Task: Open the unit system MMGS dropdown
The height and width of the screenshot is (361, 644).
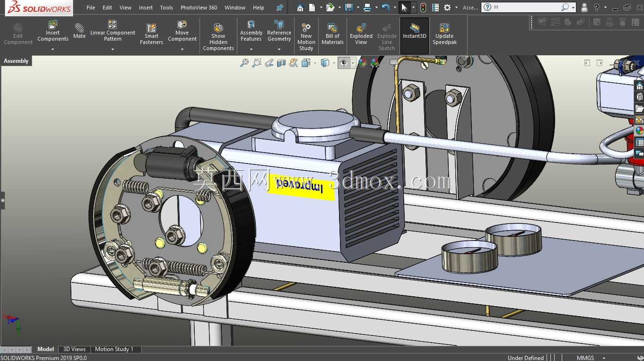Action: tap(604, 358)
